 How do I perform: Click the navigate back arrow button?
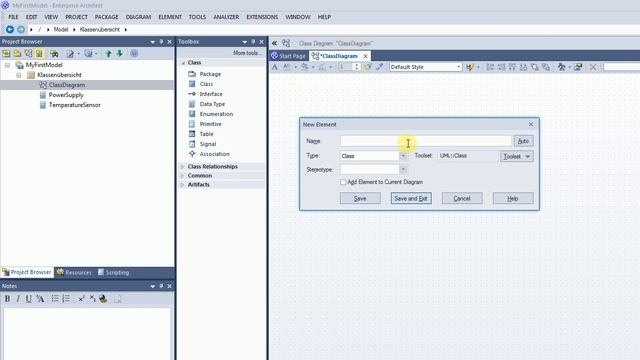pyautogui.click(x=10, y=29)
